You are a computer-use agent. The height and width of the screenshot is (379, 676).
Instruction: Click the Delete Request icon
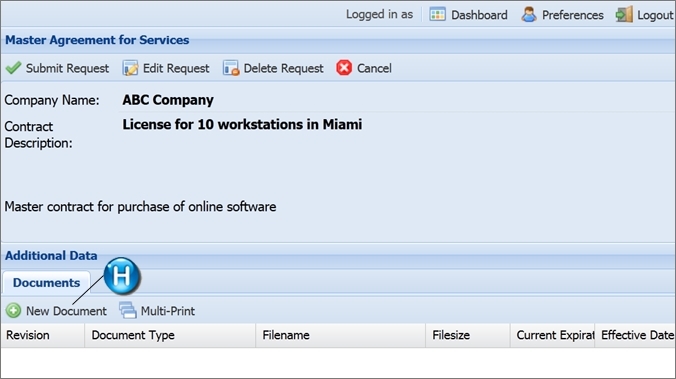click(231, 68)
